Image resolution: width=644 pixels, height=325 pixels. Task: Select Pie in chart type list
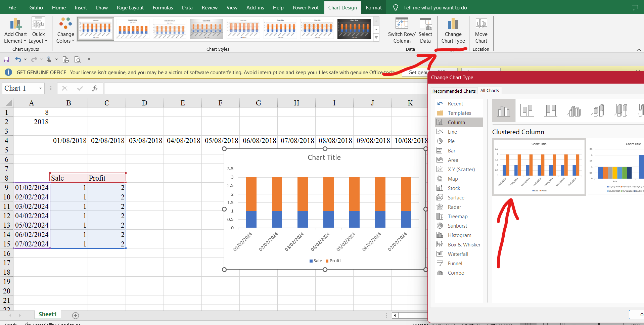tap(451, 141)
